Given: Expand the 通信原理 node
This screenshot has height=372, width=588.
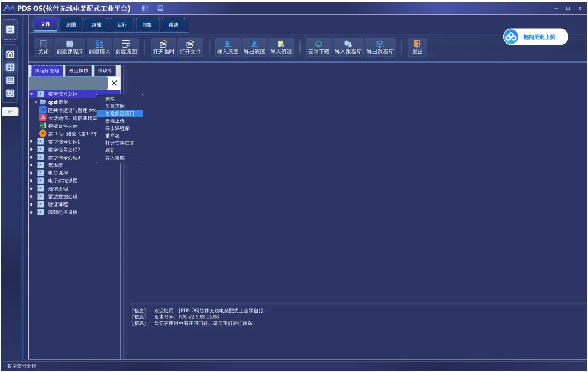Looking at the screenshot, I should 32,188.
